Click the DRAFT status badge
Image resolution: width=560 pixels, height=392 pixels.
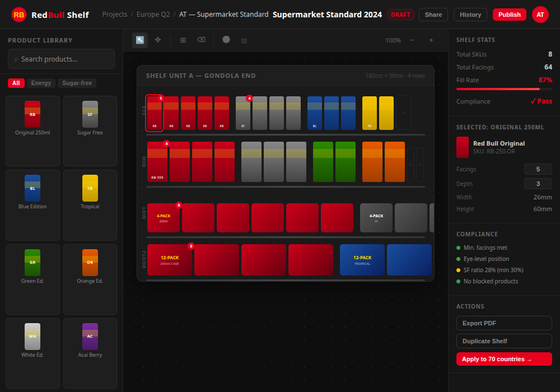click(x=400, y=15)
